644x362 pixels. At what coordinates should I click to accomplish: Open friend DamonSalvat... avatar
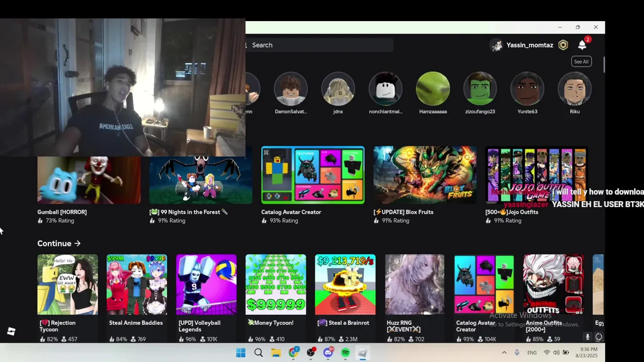pos(291,88)
